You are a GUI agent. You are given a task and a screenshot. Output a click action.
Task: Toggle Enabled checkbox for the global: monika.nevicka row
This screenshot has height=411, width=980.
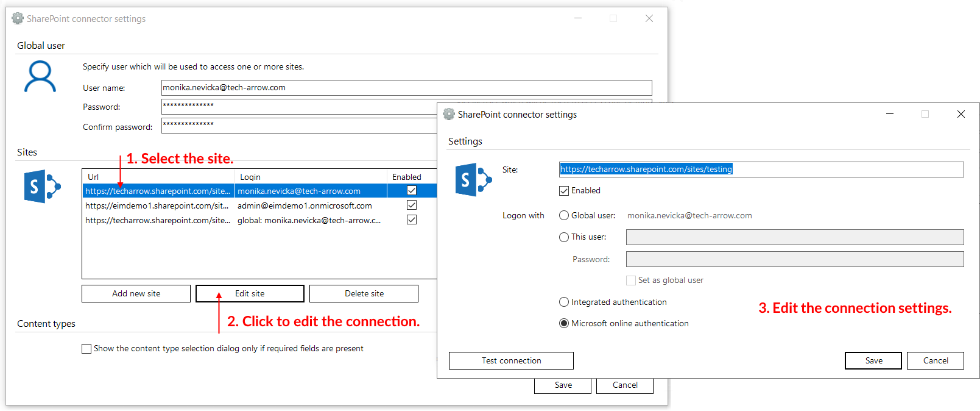point(412,220)
